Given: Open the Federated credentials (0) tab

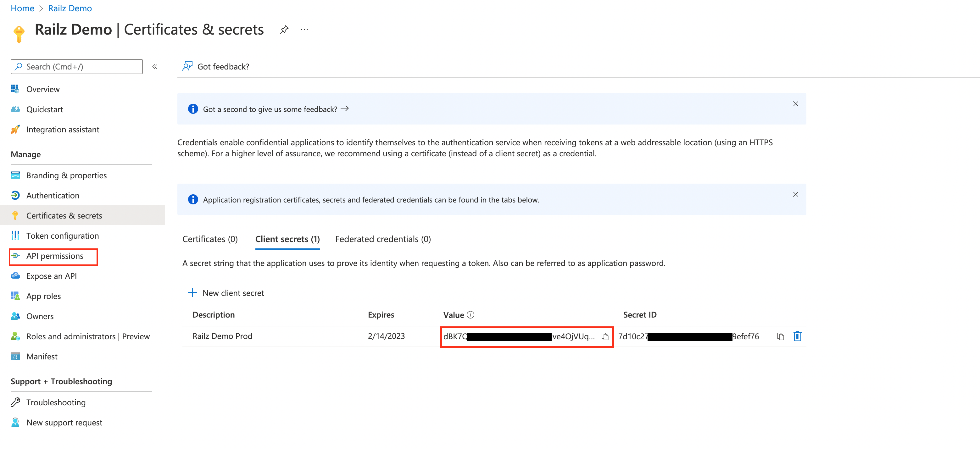Looking at the screenshot, I should [x=383, y=239].
